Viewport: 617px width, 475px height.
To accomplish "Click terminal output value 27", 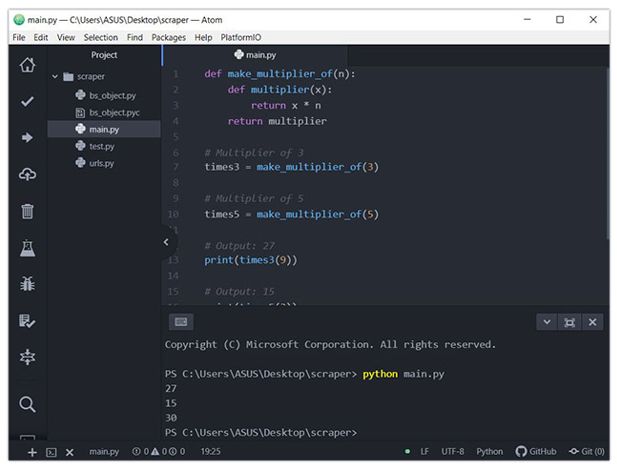I will pyautogui.click(x=171, y=388).
